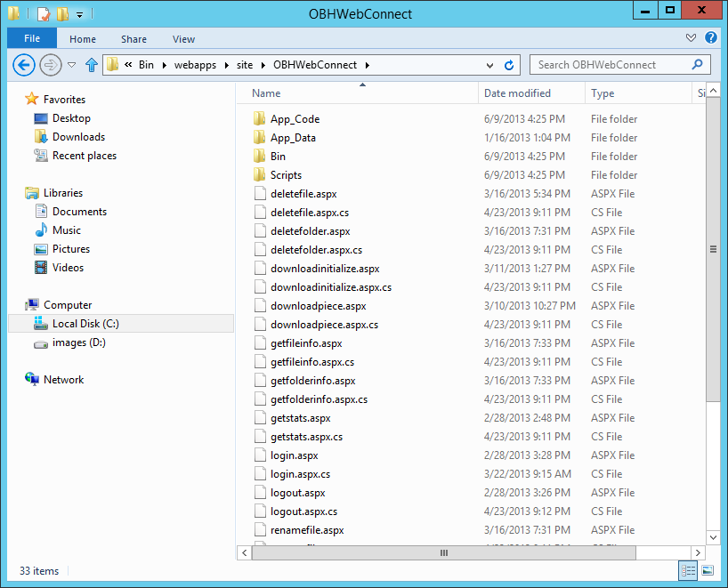
Task: Open Music library
Action: (67, 230)
